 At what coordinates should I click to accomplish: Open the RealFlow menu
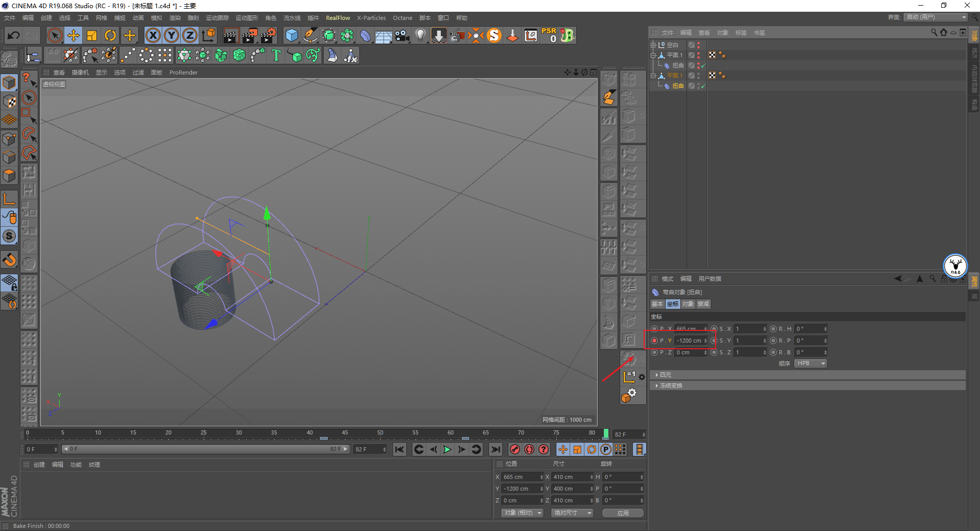pyautogui.click(x=338, y=18)
